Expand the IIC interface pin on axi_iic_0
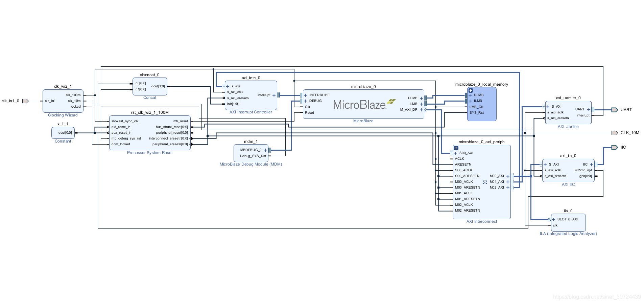644x303 pixels. pyautogui.click(x=591, y=165)
